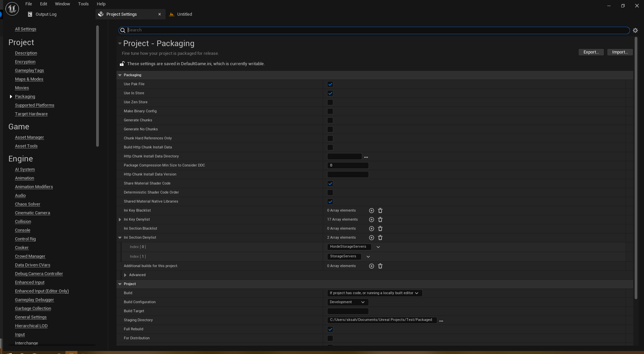Browse for the Staging Directory path
644x354 pixels.
[441, 321]
